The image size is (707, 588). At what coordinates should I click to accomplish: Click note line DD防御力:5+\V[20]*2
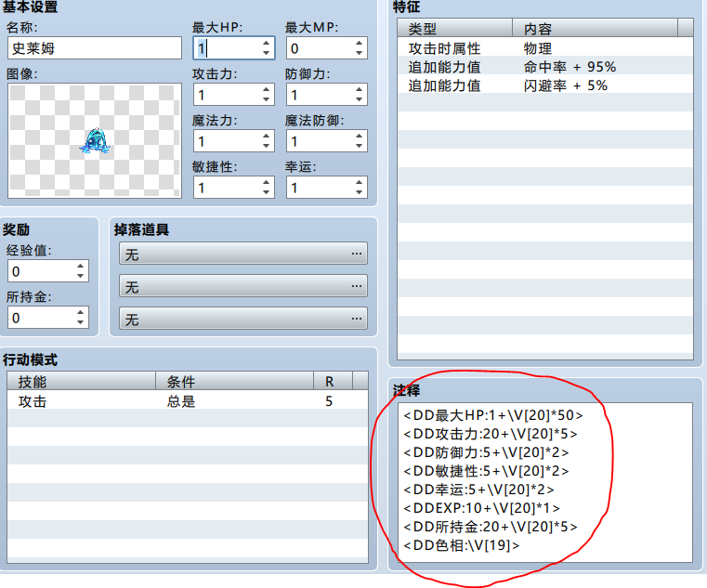click(x=486, y=451)
